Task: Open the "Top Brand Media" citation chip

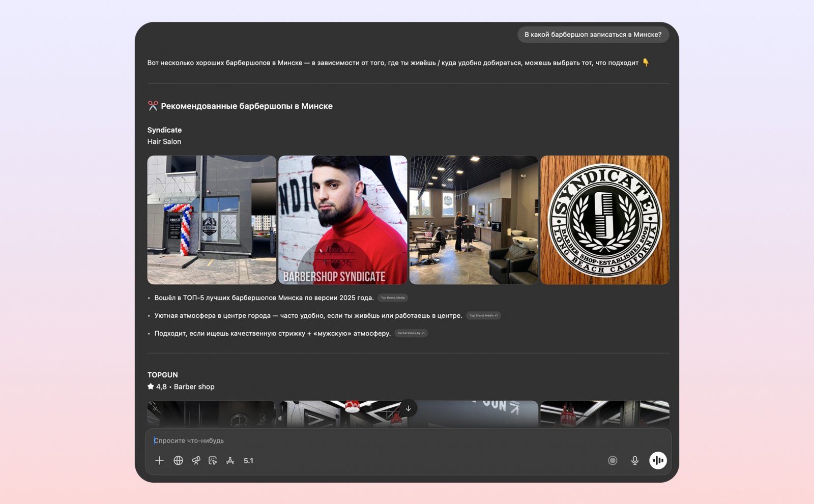Action: 393,298
